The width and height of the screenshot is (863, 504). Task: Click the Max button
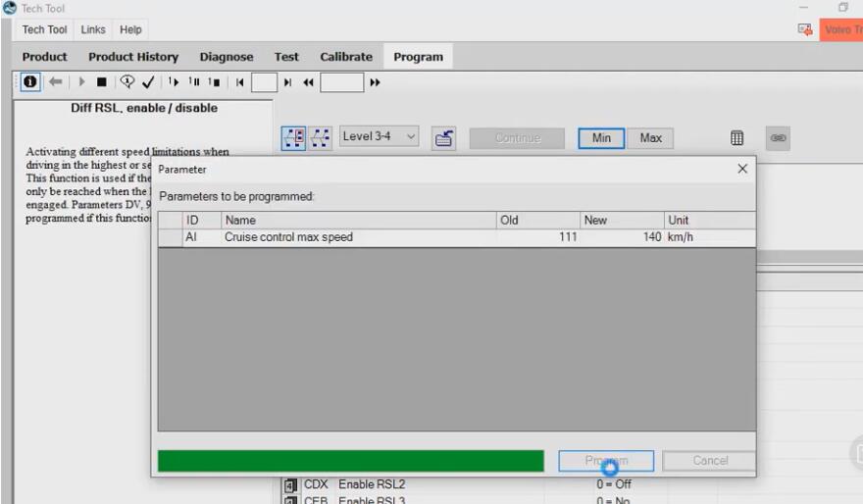(x=650, y=138)
